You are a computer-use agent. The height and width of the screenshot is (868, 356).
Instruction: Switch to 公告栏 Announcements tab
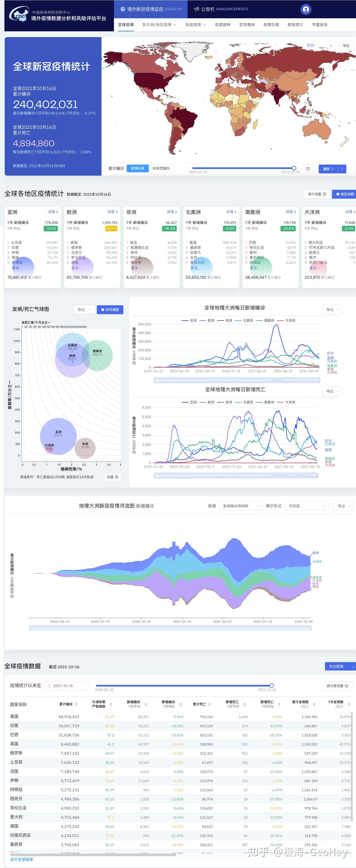coord(221,9)
